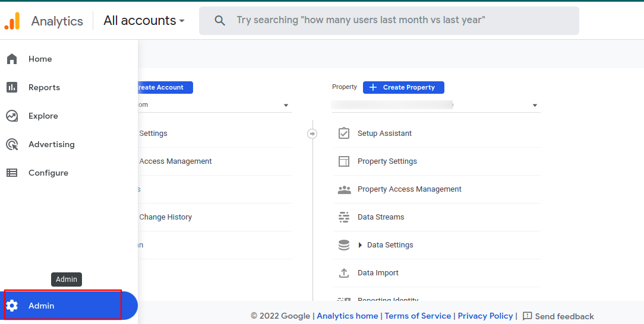This screenshot has width=644, height=324.
Task: Open the All accounts dropdown
Action: click(x=144, y=21)
